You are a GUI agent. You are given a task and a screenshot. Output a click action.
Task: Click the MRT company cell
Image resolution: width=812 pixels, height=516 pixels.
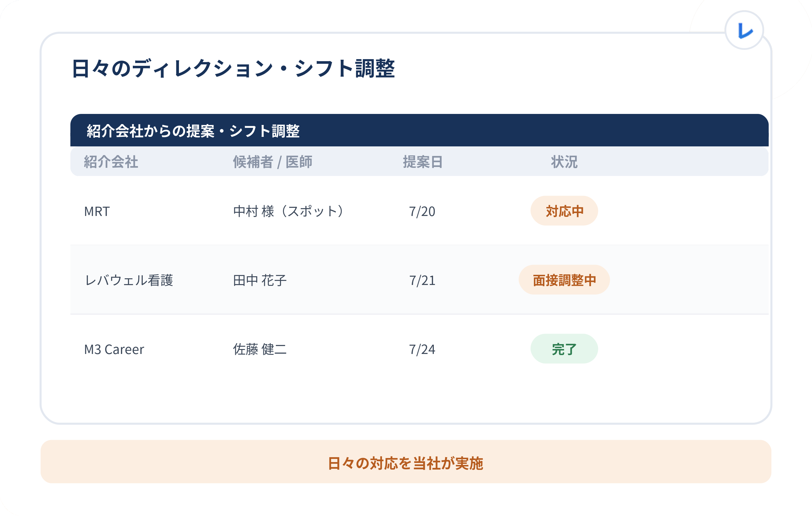tap(97, 211)
